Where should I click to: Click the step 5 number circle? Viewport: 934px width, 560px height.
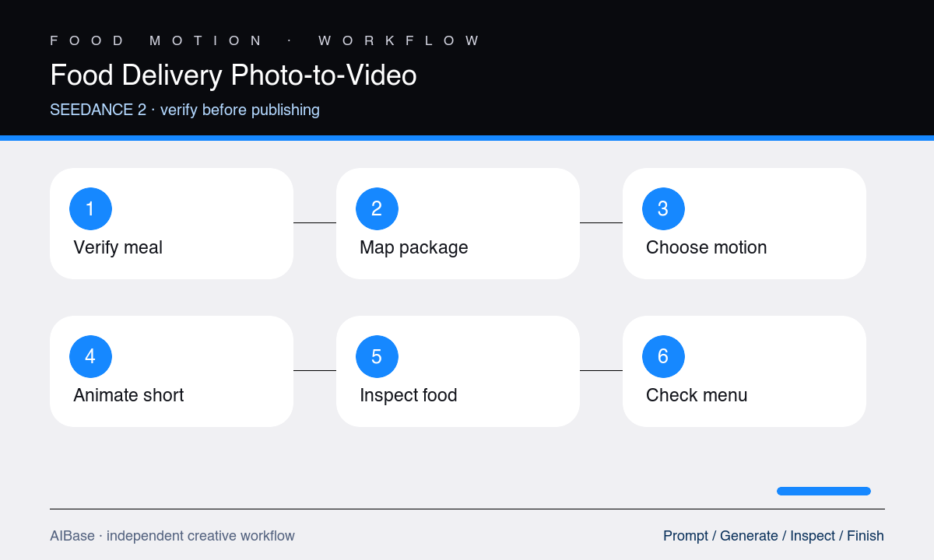(x=377, y=356)
